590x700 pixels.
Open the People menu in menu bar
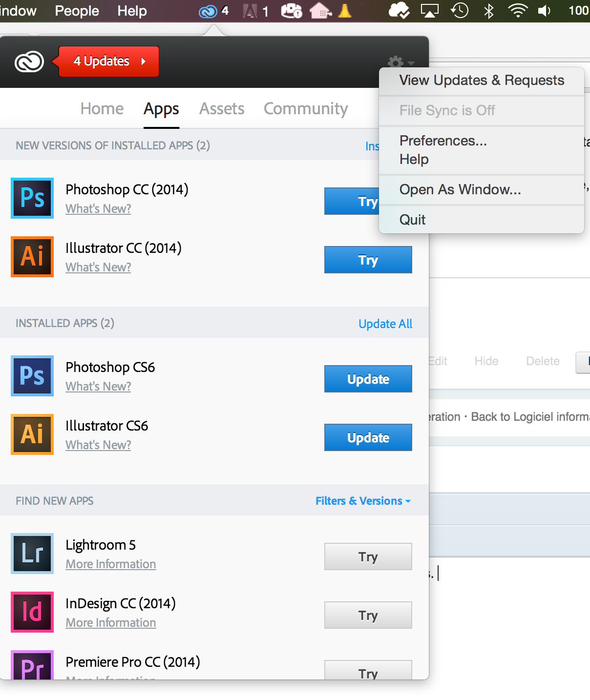pyautogui.click(x=77, y=11)
